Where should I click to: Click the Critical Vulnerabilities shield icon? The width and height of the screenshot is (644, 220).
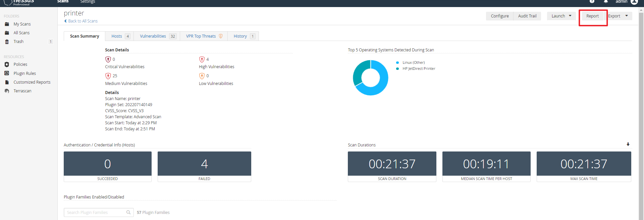pos(108,59)
